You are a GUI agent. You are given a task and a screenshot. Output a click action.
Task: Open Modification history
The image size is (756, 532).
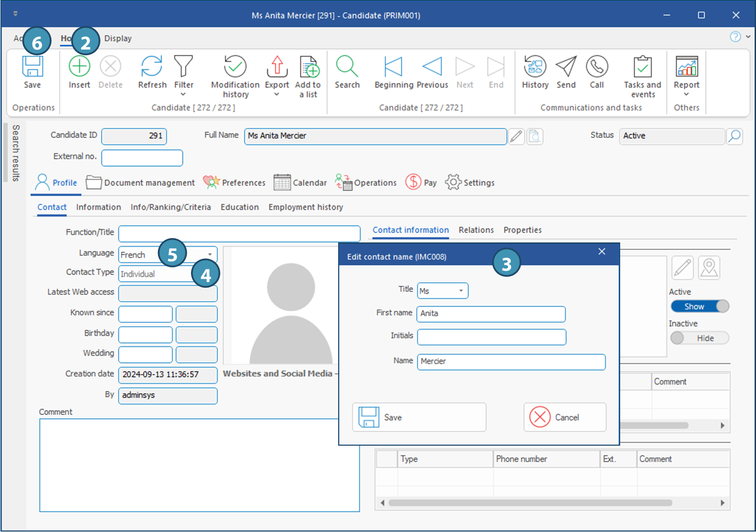[235, 66]
